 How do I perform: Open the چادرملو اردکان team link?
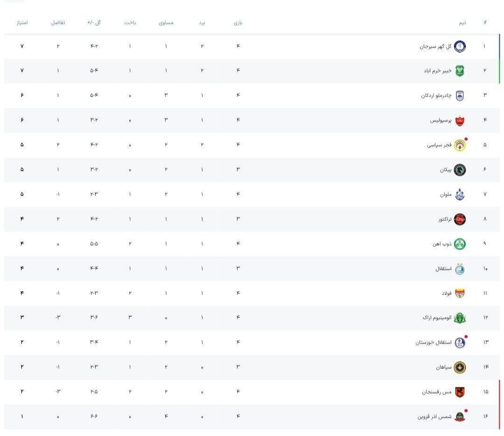coord(436,96)
